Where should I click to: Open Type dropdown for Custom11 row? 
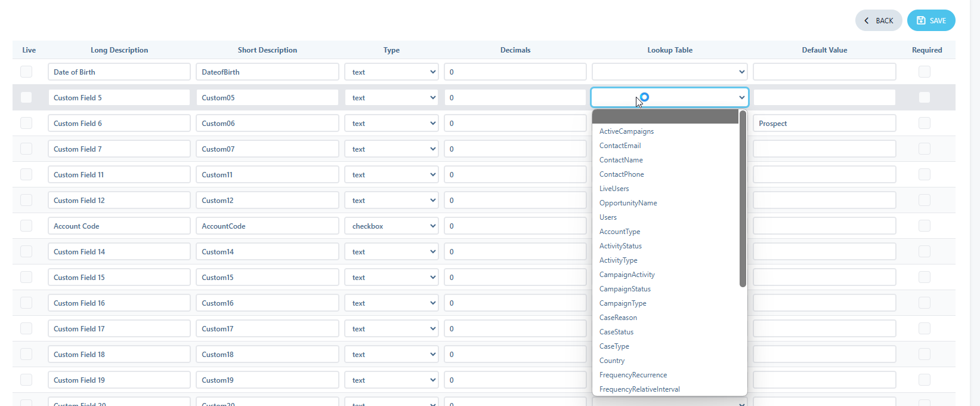(x=391, y=174)
